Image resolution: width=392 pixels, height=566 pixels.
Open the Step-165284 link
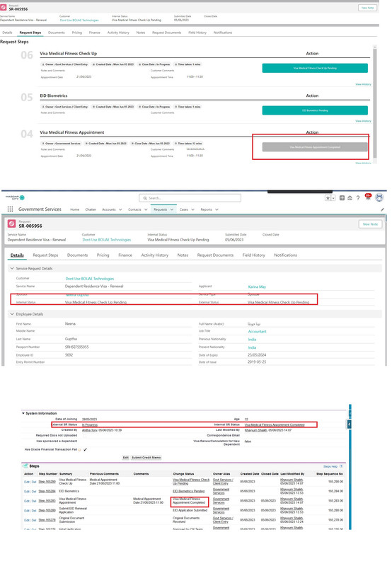point(47,491)
